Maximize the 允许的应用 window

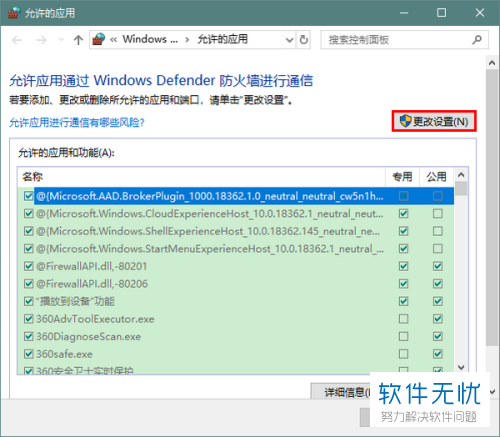click(x=441, y=13)
